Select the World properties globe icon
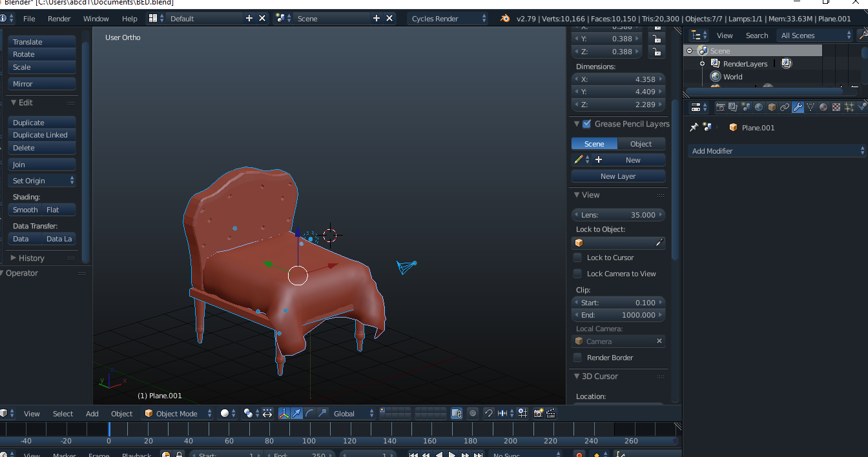The image size is (868, 457). coord(758,107)
